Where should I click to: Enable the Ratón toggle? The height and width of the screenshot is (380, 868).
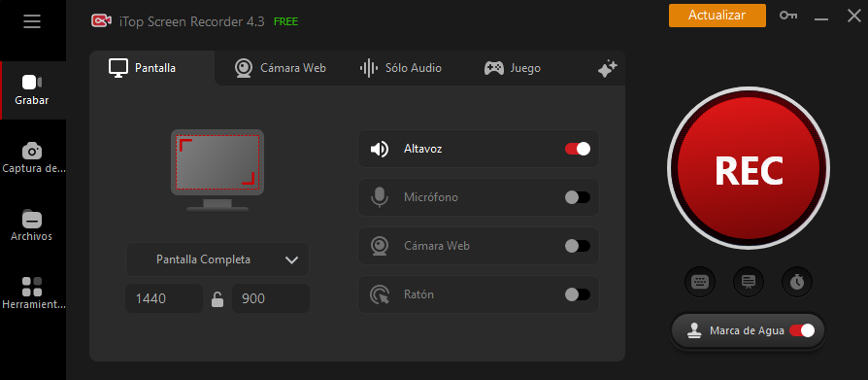coord(578,294)
